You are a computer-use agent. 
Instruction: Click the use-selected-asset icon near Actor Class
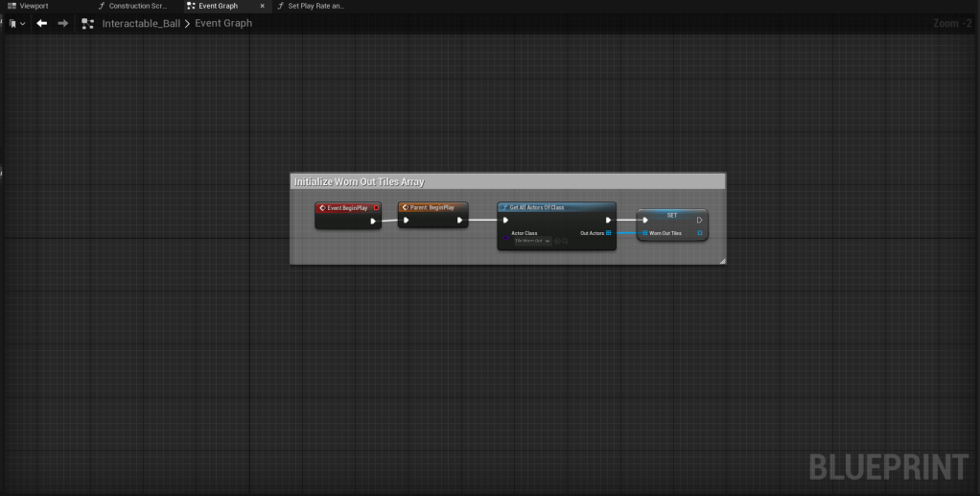click(557, 241)
